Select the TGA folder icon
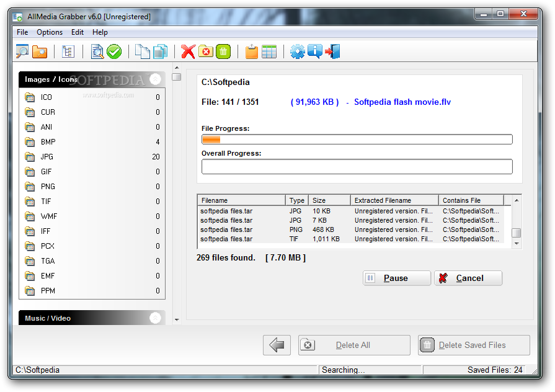 coord(30,261)
